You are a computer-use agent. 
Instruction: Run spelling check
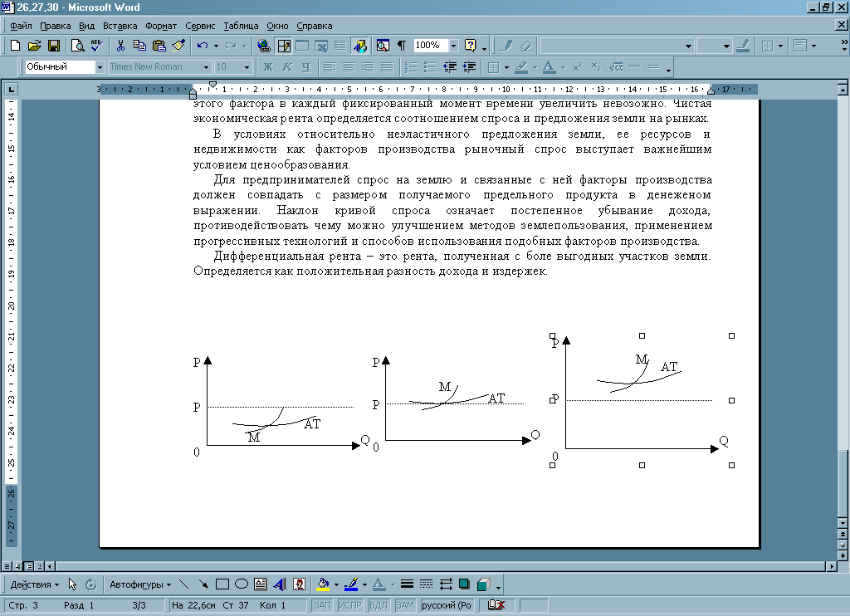[x=97, y=46]
